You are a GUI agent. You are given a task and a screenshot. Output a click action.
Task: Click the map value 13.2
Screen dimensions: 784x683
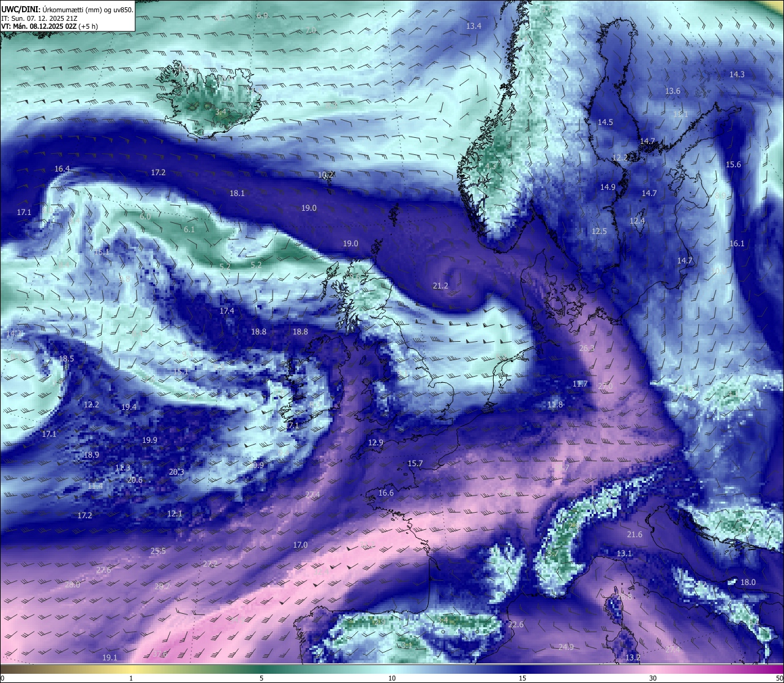(x=633, y=658)
